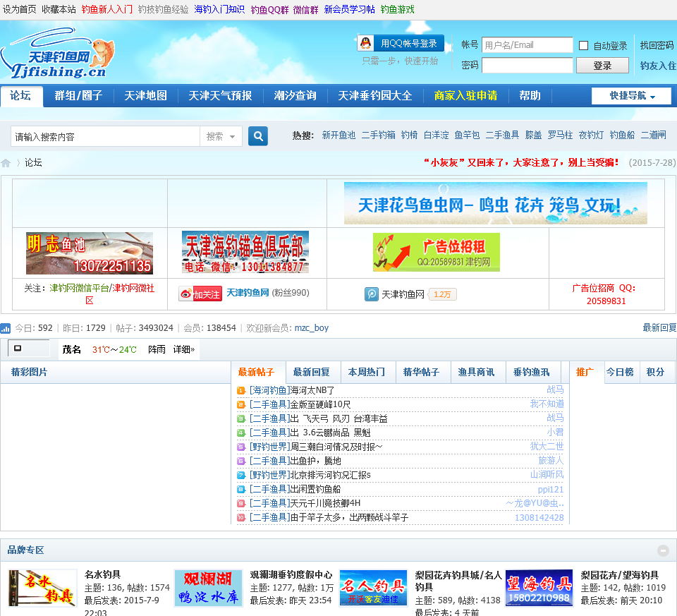Click the 名人钓具 brand thumbnail
Screen dimensions: 677x616
click(374, 588)
